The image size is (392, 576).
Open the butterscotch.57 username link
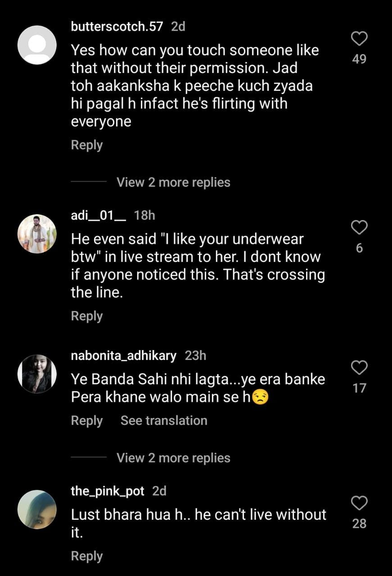point(117,27)
